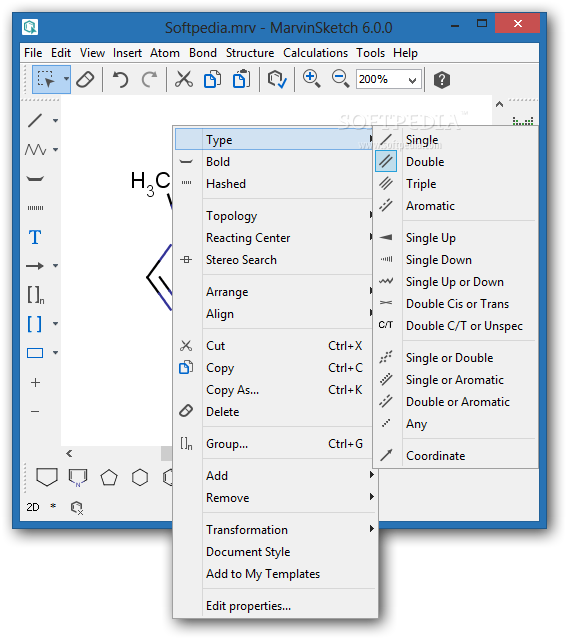567x639 pixels.
Task: Open the Structure menu
Action: pos(250,53)
